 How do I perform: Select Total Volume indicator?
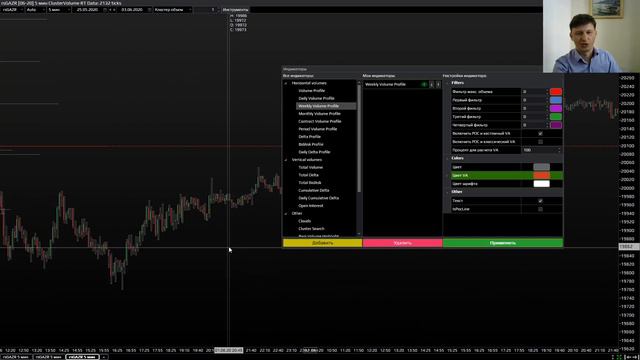(x=311, y=167)
